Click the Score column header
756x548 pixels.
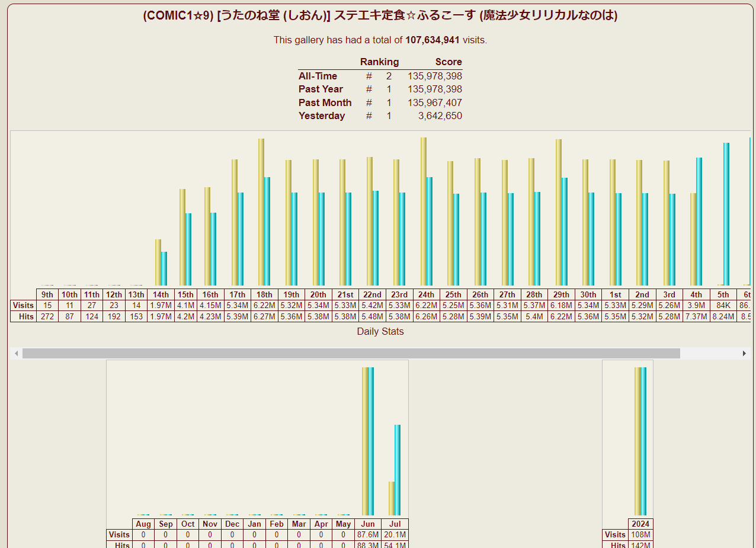click(x=449, y=62)
